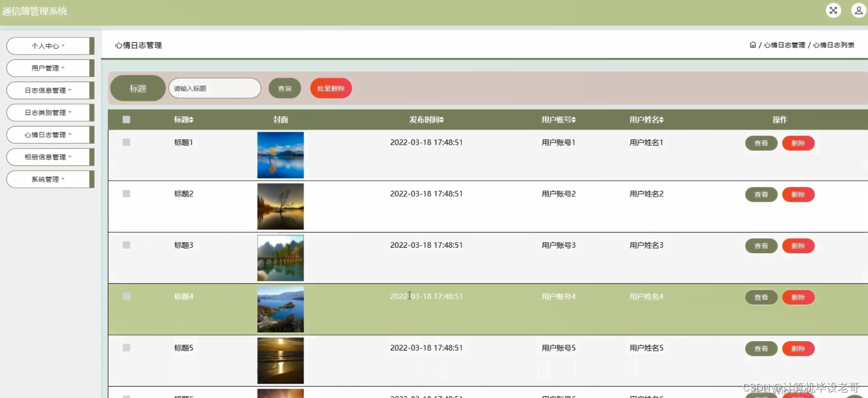Click the 标题3 title cell
This screenshot has height=398, width=868.
pos(184,245)
